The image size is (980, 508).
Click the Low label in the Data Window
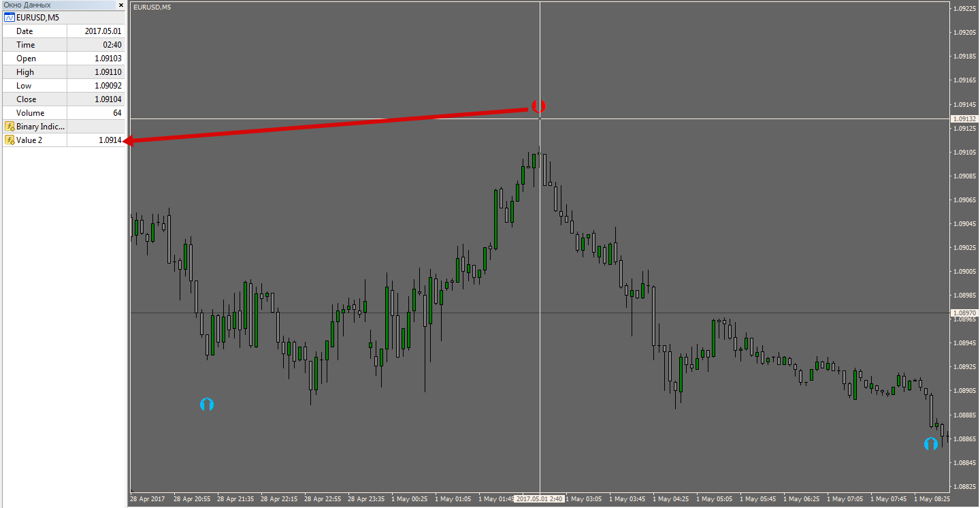(x=24, y=86)
